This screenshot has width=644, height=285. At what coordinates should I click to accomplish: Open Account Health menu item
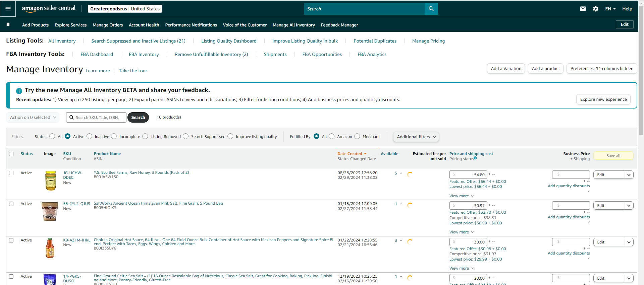pyautogui.click(x=144, y=25)
